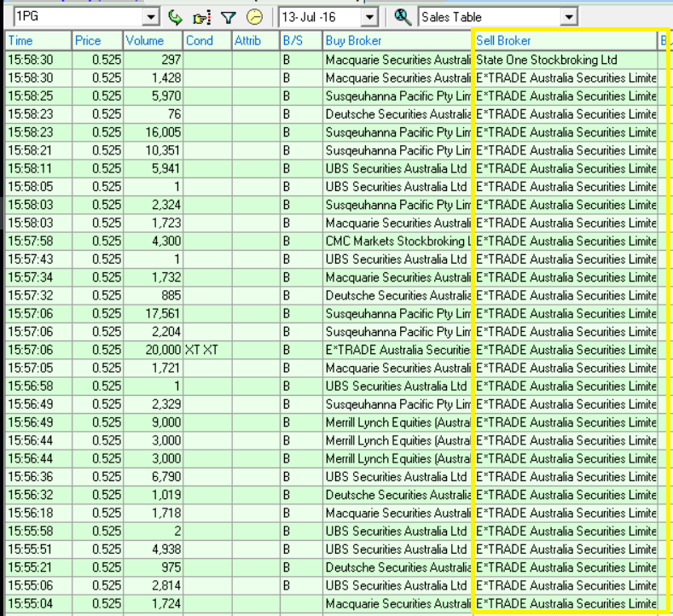Click the time cell 15:57:05

click(38, 369)
